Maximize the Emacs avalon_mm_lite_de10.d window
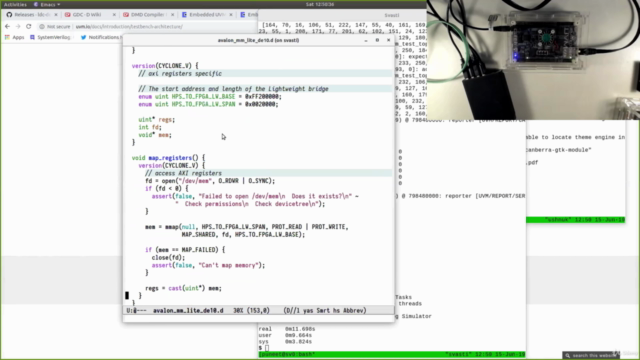This screenshot has height=360, width=640. (x=377, y=40)
